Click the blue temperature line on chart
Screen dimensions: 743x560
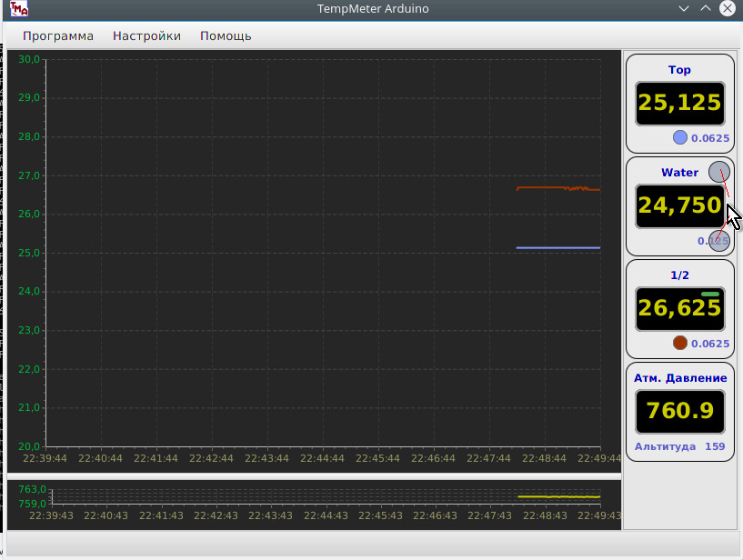pos(558,248)
